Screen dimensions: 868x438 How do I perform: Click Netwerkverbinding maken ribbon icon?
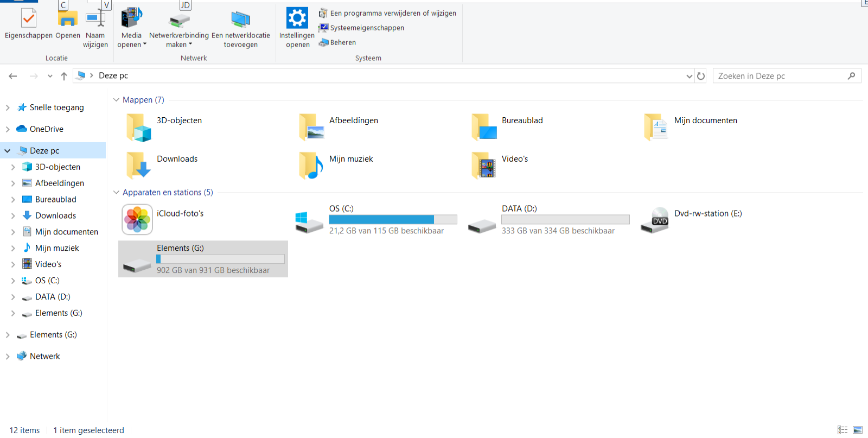pos(178,20)
